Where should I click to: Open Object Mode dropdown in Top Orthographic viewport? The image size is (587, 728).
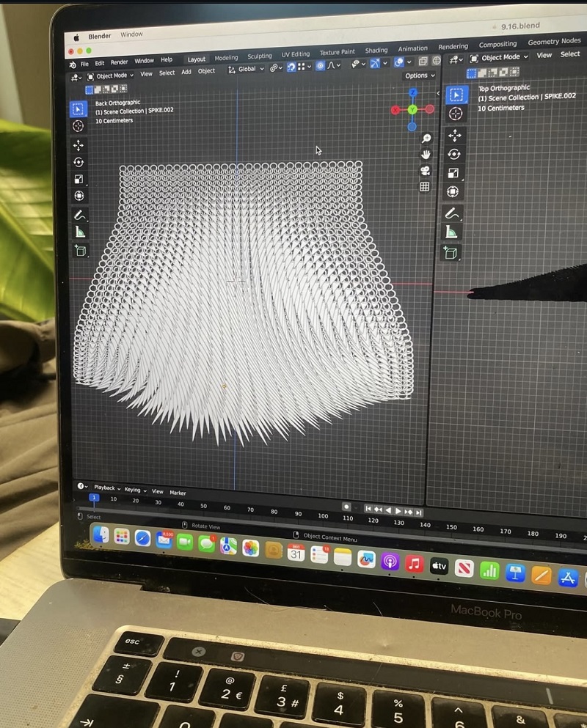[x=499, y=58]
